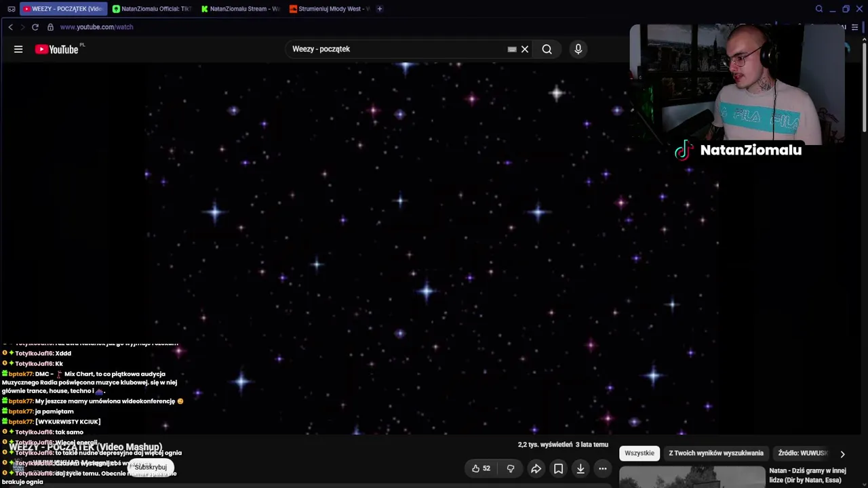The image size is (868, 488).
Task: Open a new browser tab
Action: pos(379,9)
